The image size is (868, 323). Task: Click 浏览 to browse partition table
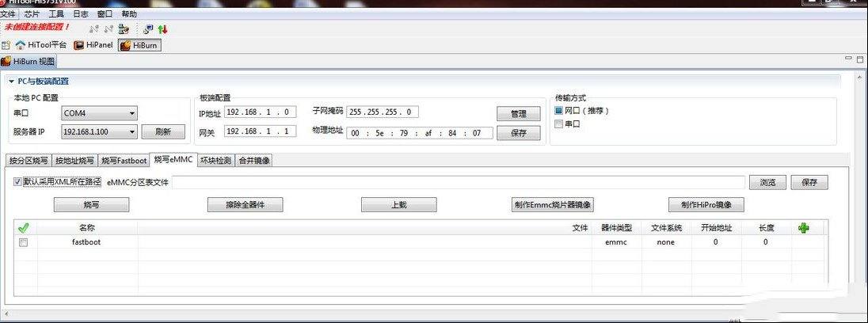(767, 183)
